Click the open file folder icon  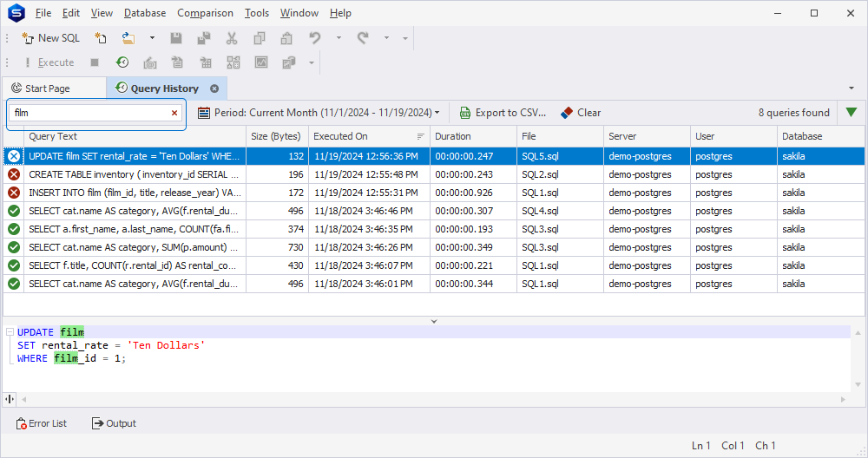pos(128,38)
